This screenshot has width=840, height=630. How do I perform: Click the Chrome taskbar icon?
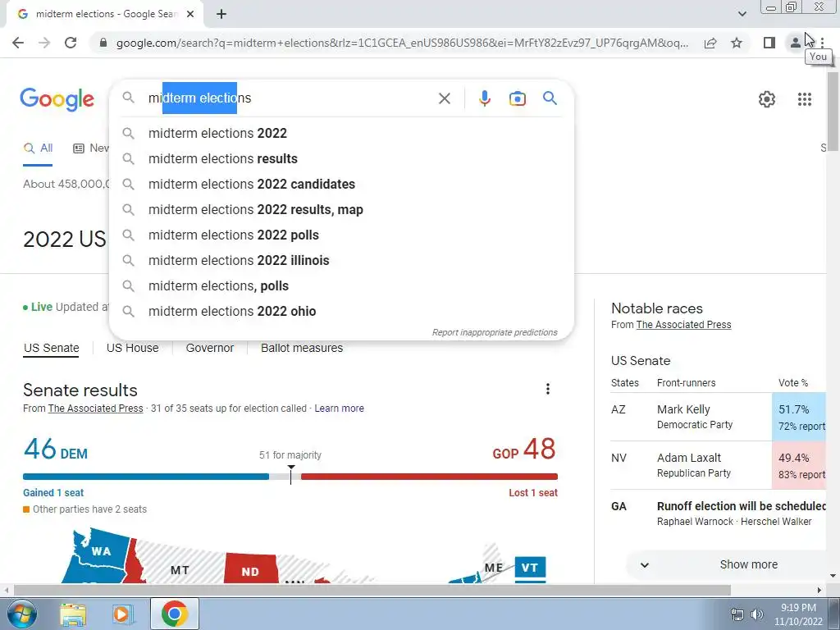tap(174, 614)
